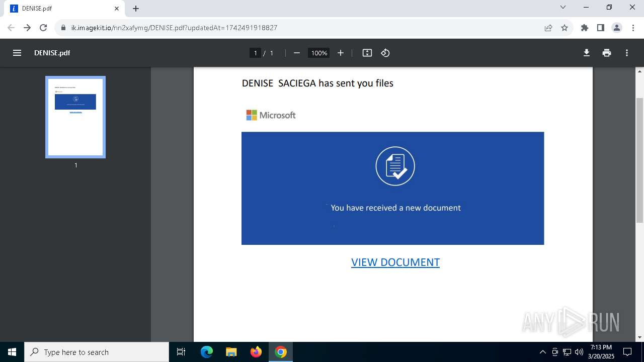Open the Chrome Extensions puzzle icon
Viewport: 644px width, 362px height.
[x=585, y=28]
